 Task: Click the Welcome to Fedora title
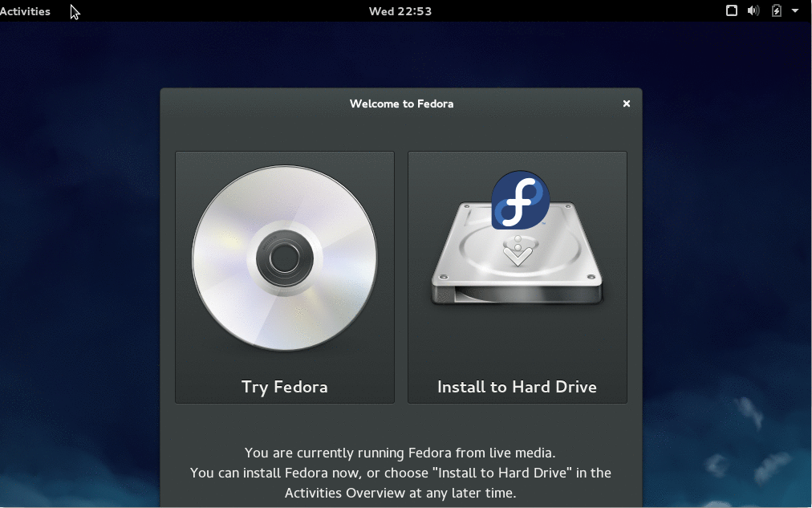tap(401, 104)
